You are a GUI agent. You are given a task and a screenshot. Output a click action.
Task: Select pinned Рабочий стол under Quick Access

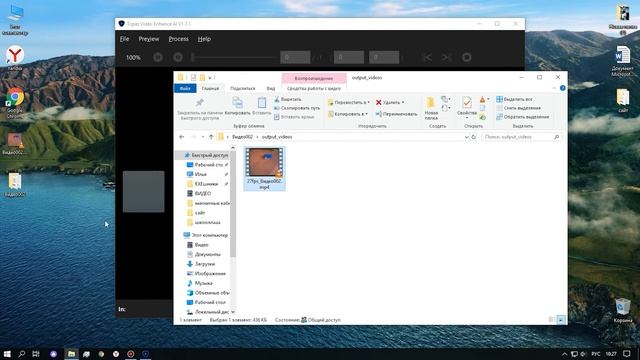(207, 165)
